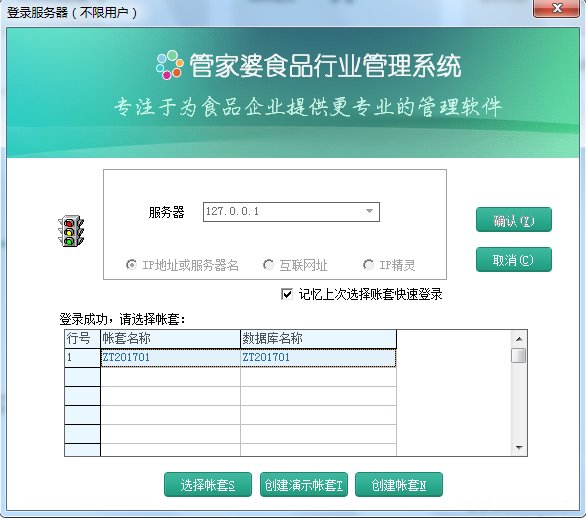The height and width of the screenshot is (523, 586).
Task: Click the 创建演示帐套 button
Action: 304,485
